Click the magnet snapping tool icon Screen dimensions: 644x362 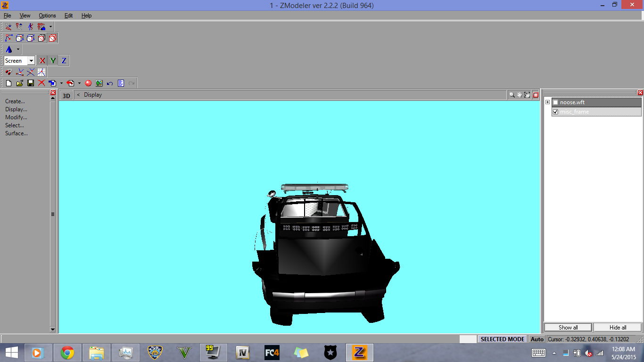[8, 72]
